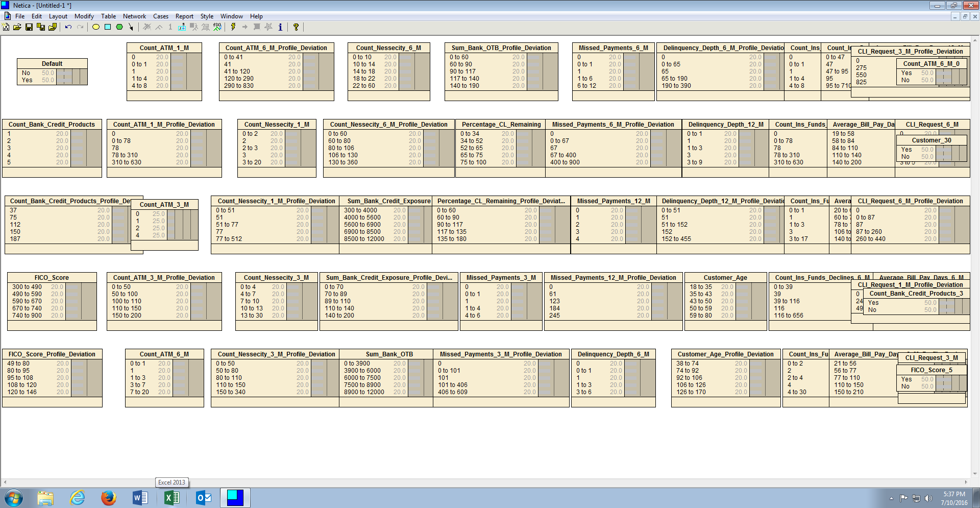Open Word from the taskbar
The image size is (980, 508).
click(x=140, y=498)
